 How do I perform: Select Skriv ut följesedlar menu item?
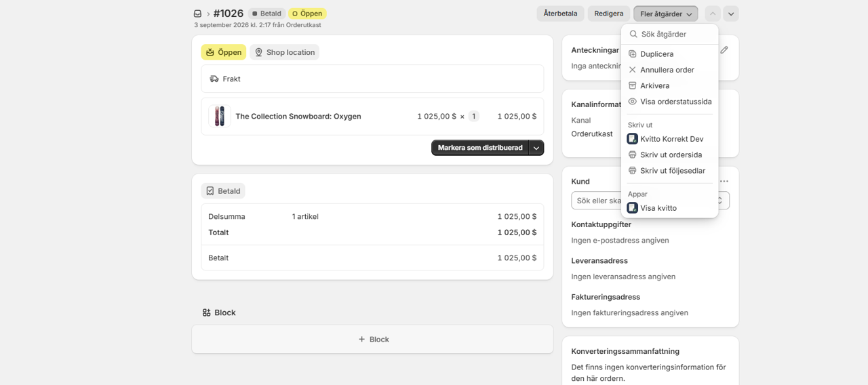[669, 171]
